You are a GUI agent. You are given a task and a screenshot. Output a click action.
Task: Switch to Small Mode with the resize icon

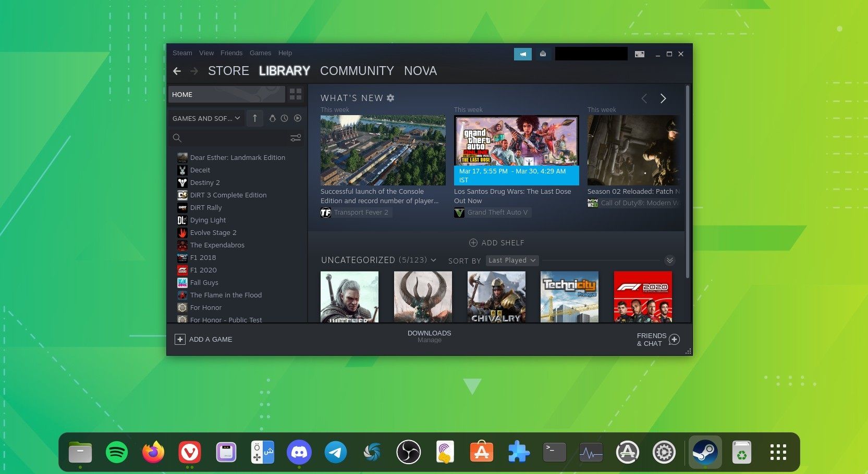click(x=639, y=54)
